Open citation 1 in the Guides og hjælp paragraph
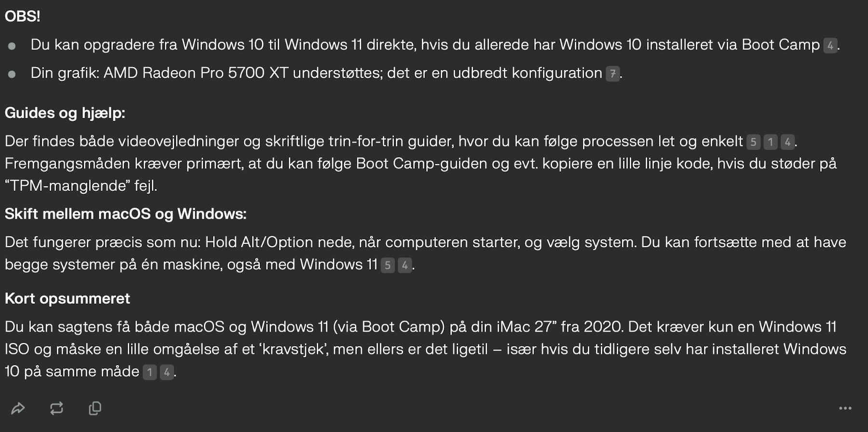 [770, 142]
